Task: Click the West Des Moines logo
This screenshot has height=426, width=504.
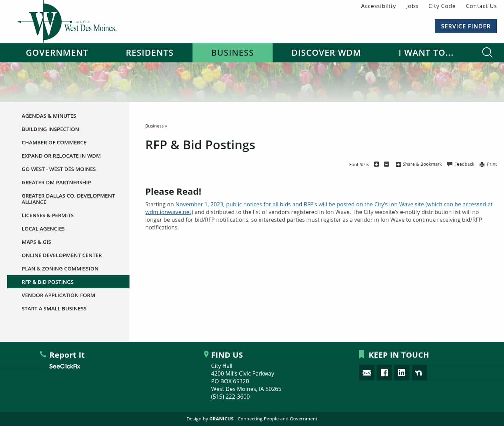Action: (66, 21)
